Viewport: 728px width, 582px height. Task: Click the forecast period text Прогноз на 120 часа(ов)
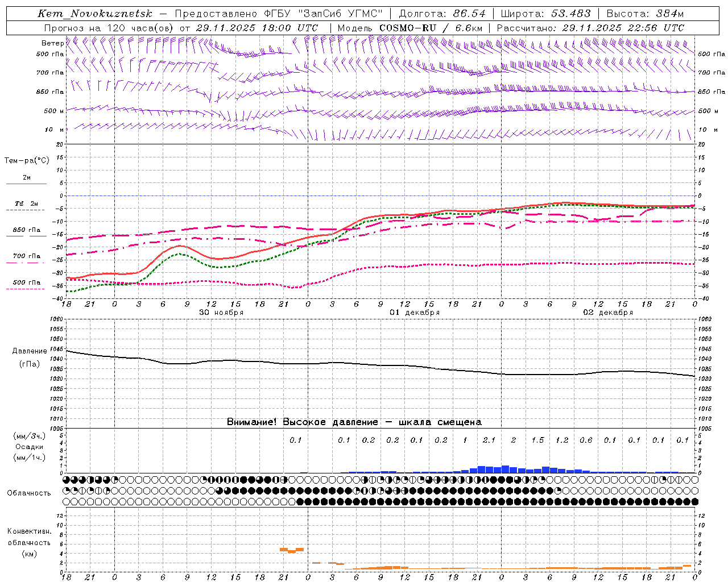click(109, 28)
